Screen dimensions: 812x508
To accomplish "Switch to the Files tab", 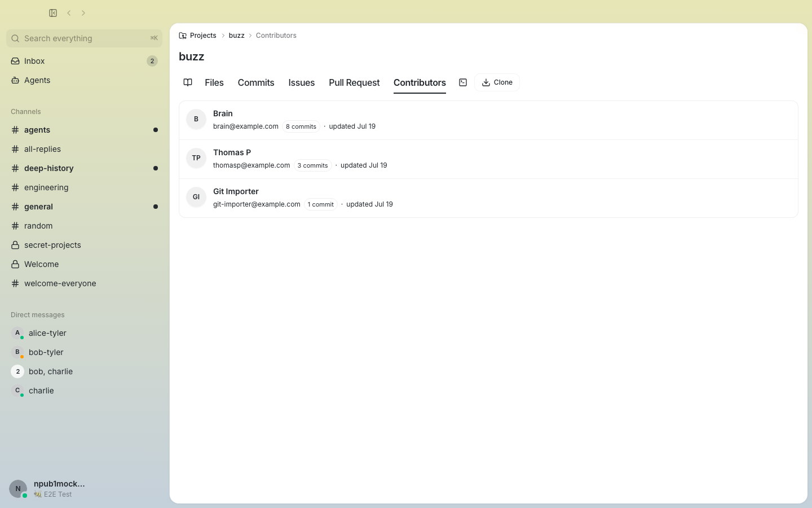I will pos(214,82).
